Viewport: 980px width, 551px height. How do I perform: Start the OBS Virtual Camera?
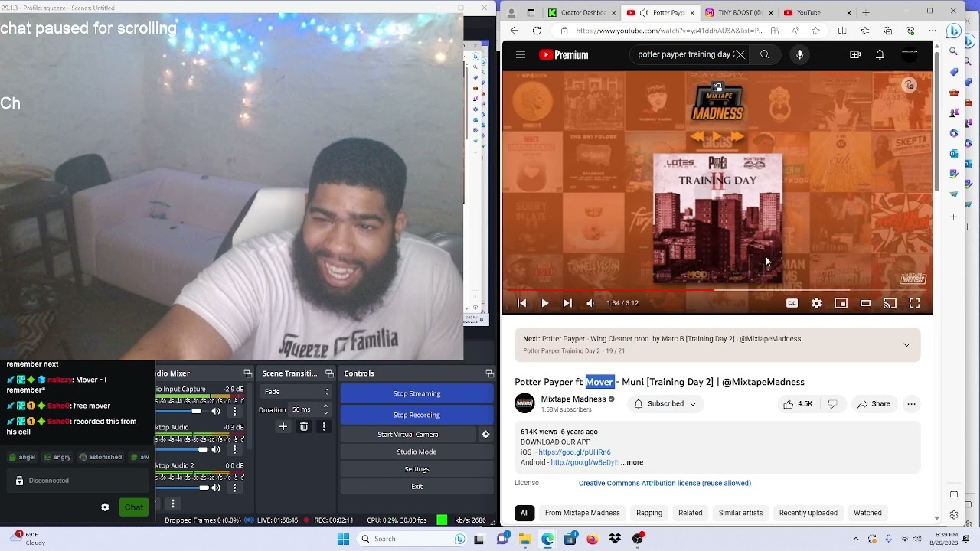pyautogui.click(x=407, y=434)
